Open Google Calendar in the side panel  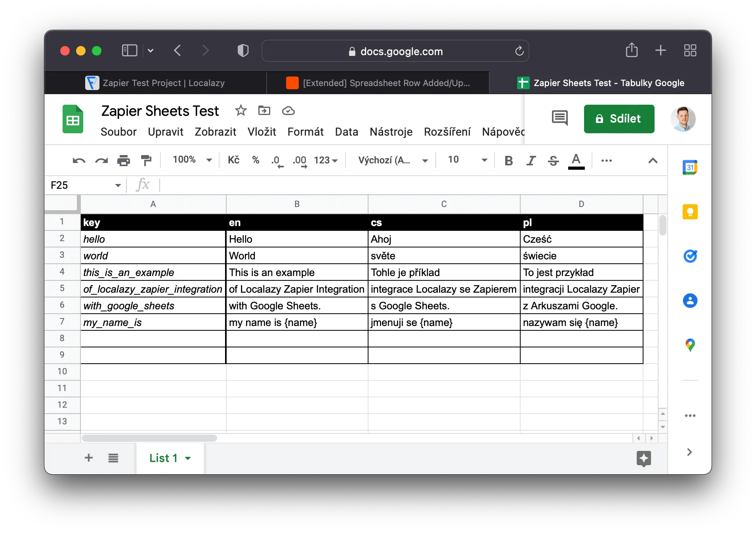[x=690, y=167]
